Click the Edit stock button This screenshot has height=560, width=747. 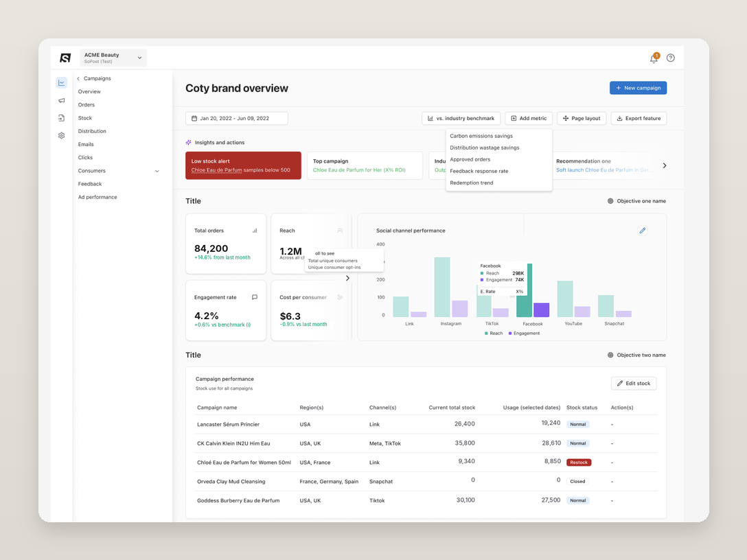coord(634,384)
